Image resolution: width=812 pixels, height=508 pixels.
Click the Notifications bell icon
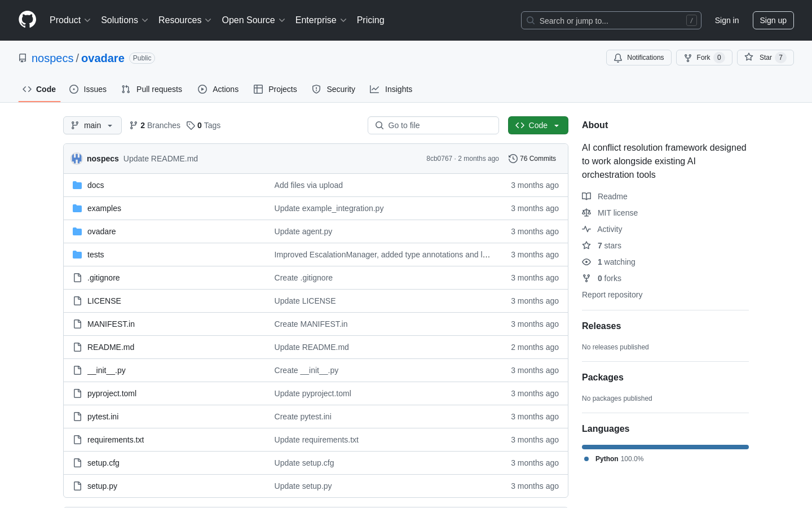(x=618, y=58)
